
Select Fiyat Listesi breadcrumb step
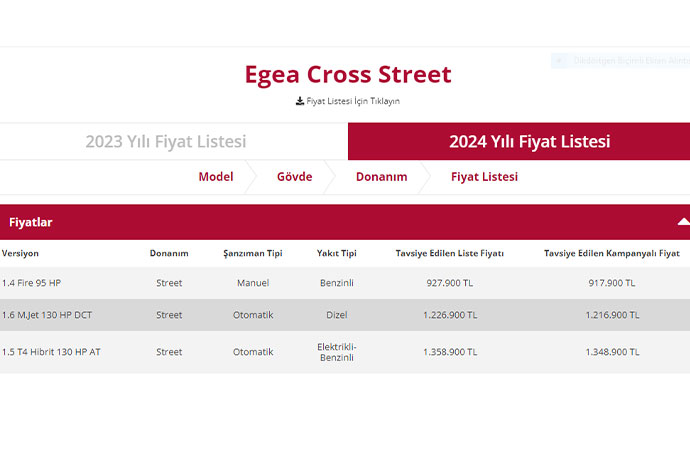click(x=484, y=177)
